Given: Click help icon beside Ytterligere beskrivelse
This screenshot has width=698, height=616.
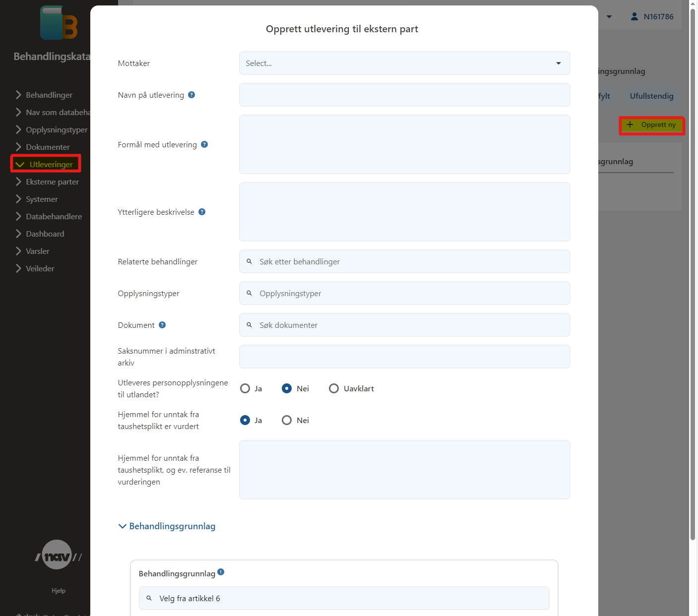Looking at the screenshot, I should (202, 212).
